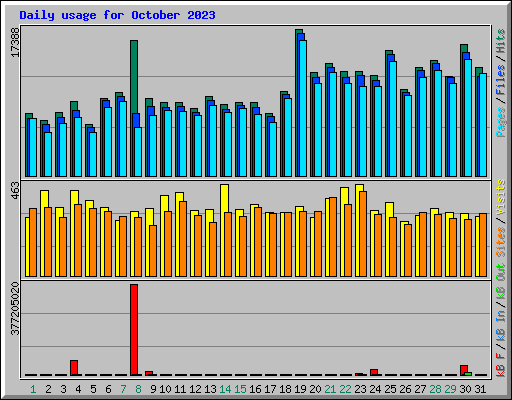Click the chart title 'Daily usage for October 2023'
Screen dimensions: 512x400
[x=117, y=15]
